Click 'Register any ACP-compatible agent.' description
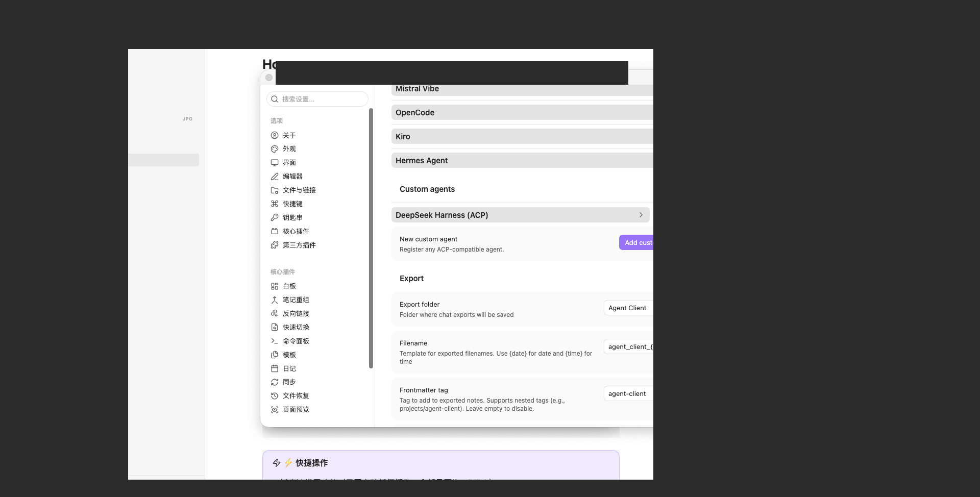980x497 pixels. (x=452, y=250)
